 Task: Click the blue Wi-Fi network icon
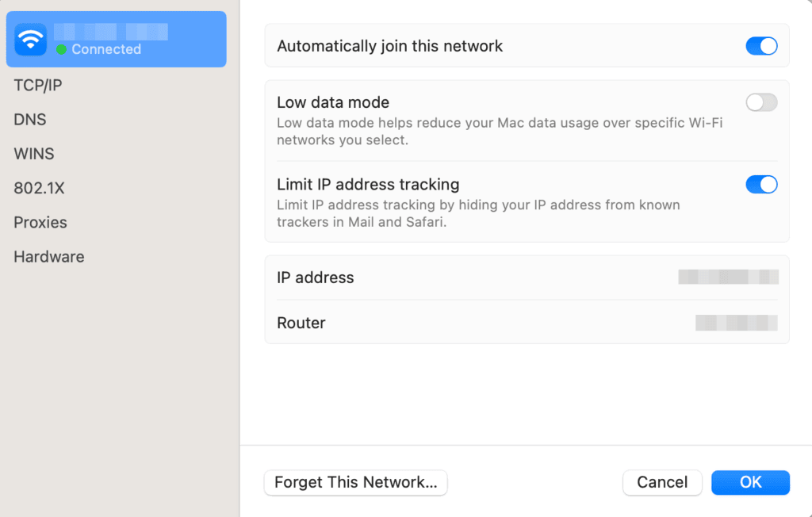click(29, 38)
